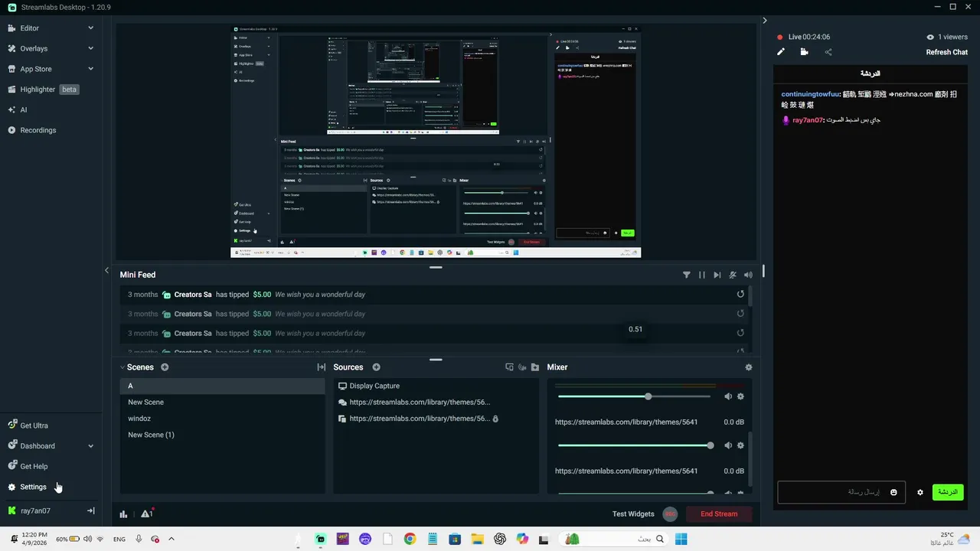Click the source view toggle icon in Sources header
The width and height of the screenshot is (980, 551).
click(509, 367)
